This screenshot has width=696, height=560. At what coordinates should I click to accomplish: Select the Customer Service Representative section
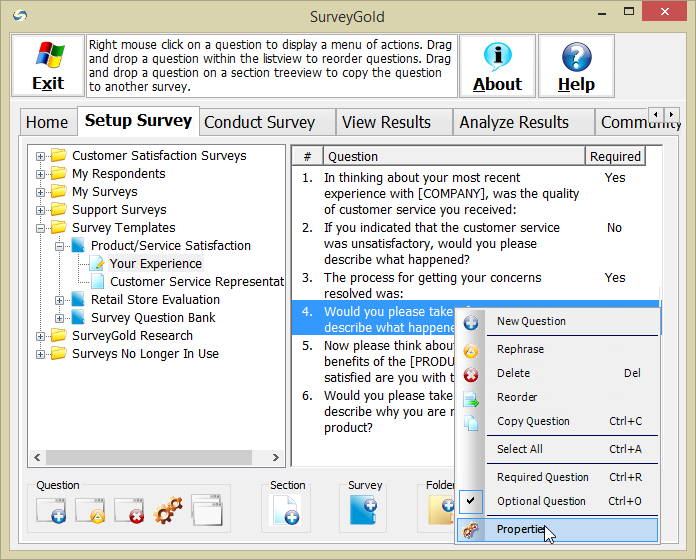tap(197, 282)
